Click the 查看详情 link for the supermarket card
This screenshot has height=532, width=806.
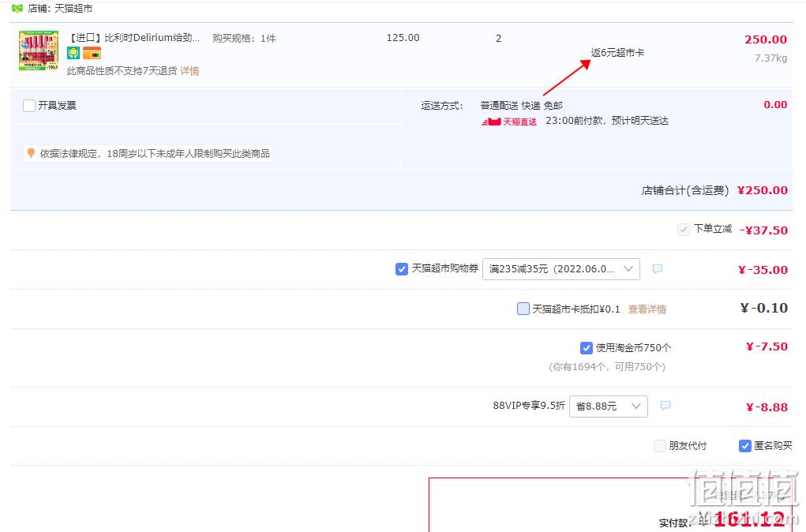click(x=647, y=309)
